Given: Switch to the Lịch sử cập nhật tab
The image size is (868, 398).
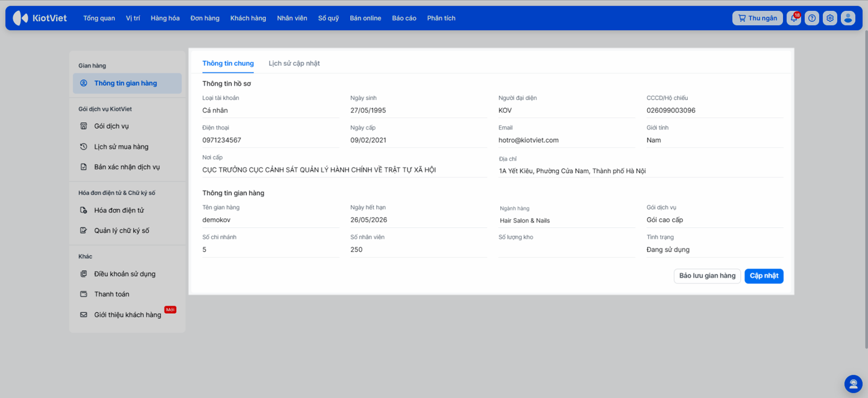Looking at the screenshot, I should click(294, 63).
